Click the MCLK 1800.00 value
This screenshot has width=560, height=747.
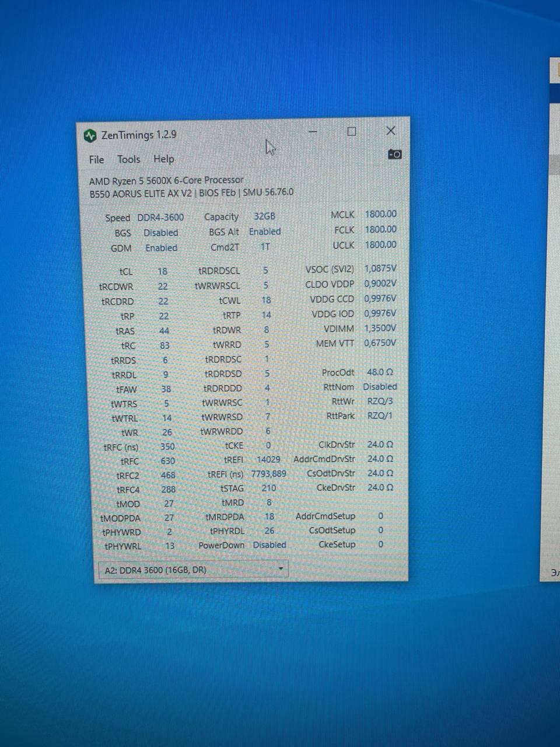click(x=380, y=214)
